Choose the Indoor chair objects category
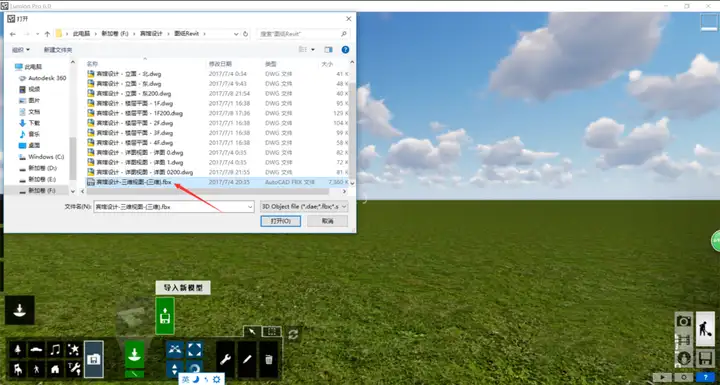Image resolution: width=720 pixels, height=385 pixels. tap(18, 368)
